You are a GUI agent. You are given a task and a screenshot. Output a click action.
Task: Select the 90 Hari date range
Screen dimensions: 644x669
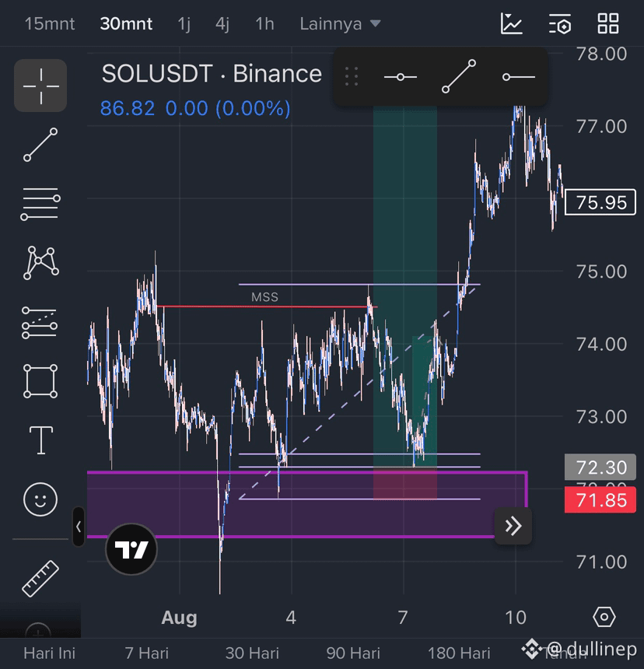(353, 653)
